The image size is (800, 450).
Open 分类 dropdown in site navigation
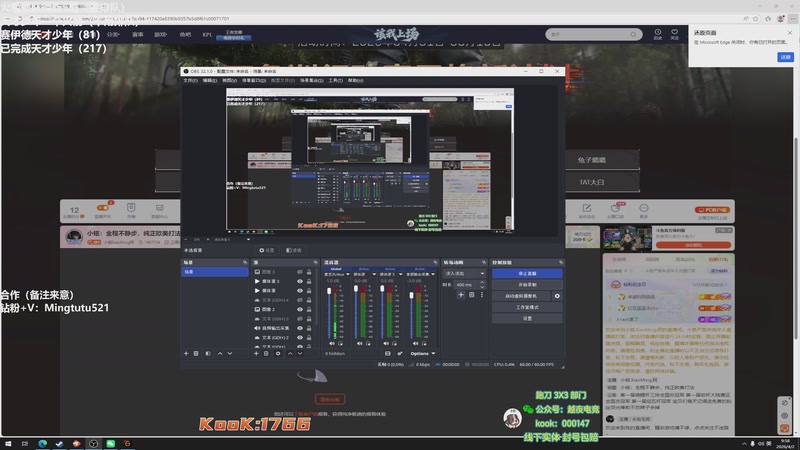tap(113, 35)
